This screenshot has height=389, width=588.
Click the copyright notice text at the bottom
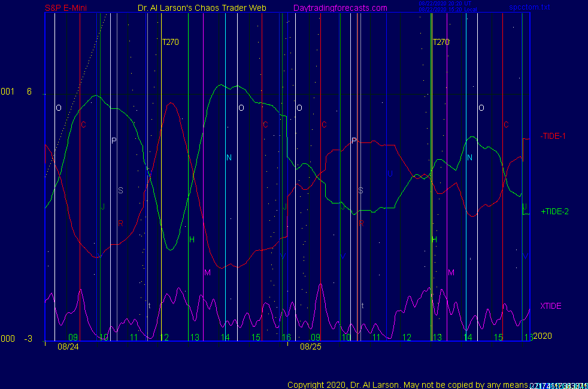pyautogui.click(x=407, y=384)
